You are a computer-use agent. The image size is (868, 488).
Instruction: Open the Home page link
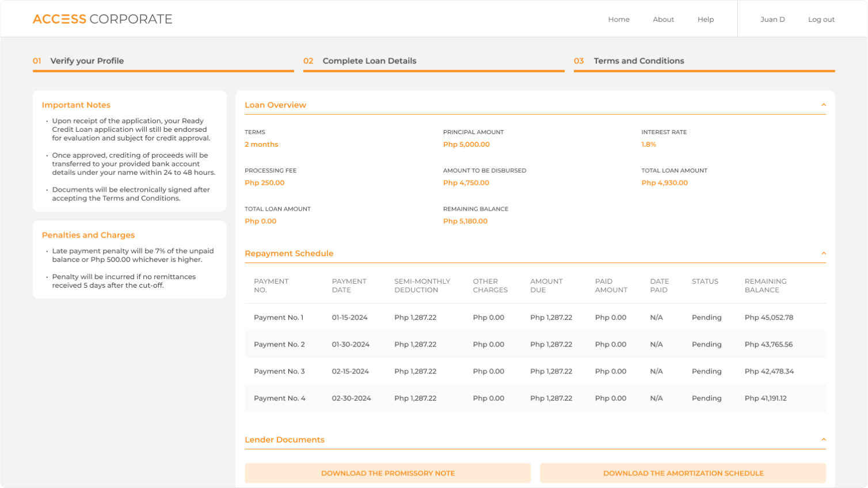(619, 20)
